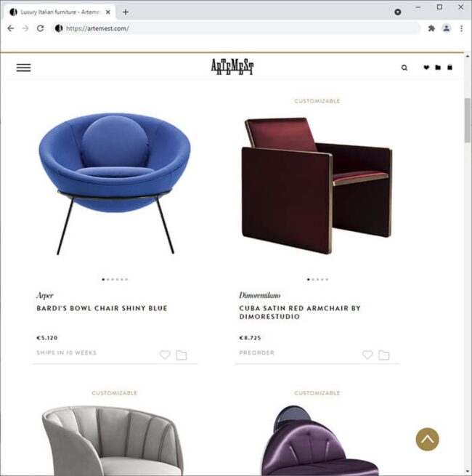Open the Arper brand link
The image size is (472, 476).
[x=44, y=295]
